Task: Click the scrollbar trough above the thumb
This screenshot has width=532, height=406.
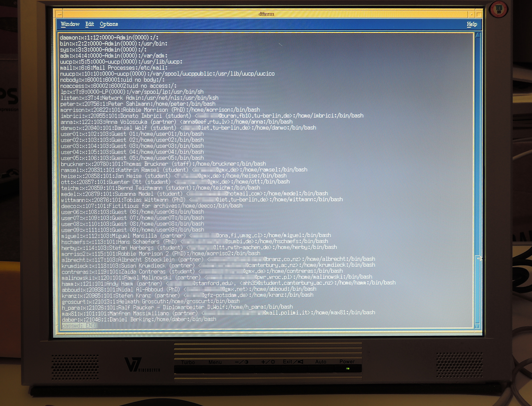Action: [x=477, y=145]
